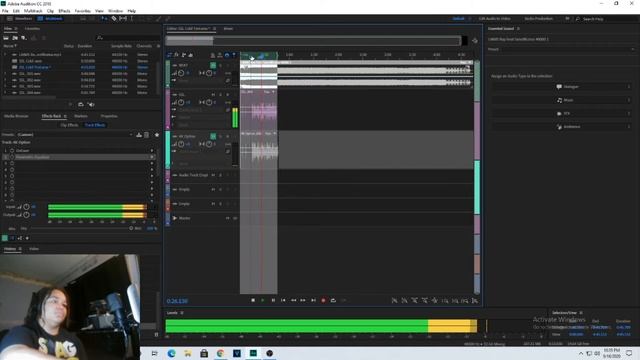Viewport: 640px width, 360px height.
Task: Click the Pause button in transport
Action: point(273,300)
